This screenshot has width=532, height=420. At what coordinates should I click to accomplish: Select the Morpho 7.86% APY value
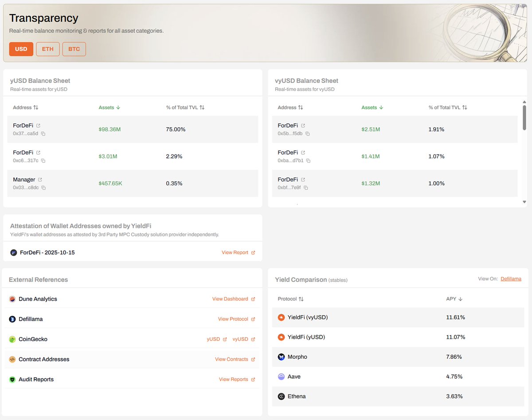pos(454,357)
